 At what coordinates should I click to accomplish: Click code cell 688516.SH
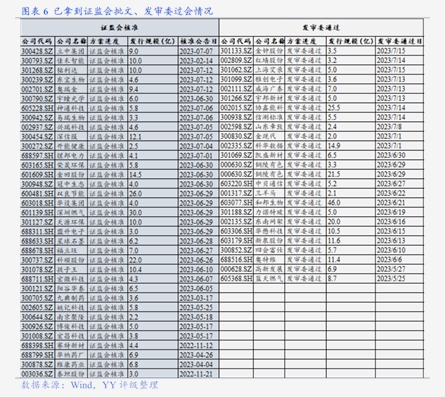click(236, 260)
